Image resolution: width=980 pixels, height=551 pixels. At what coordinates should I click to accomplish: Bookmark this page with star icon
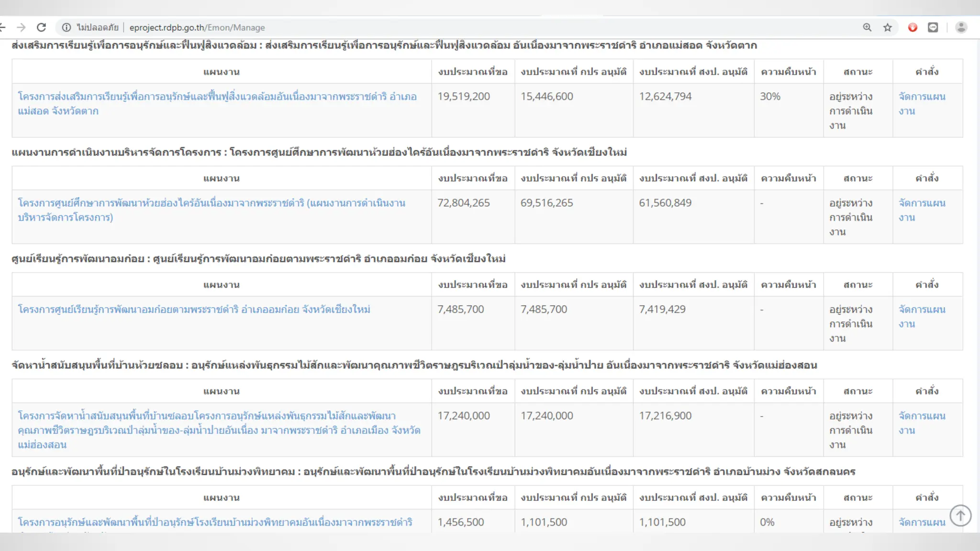point(888,27)
